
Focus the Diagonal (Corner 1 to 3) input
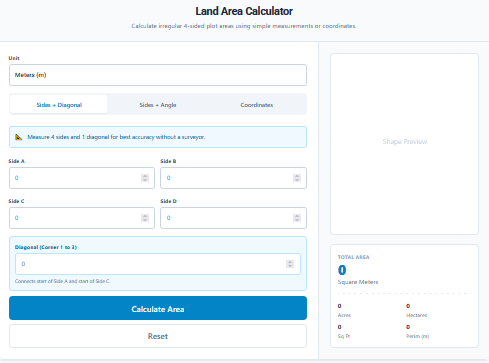click(x=158, y=264)
